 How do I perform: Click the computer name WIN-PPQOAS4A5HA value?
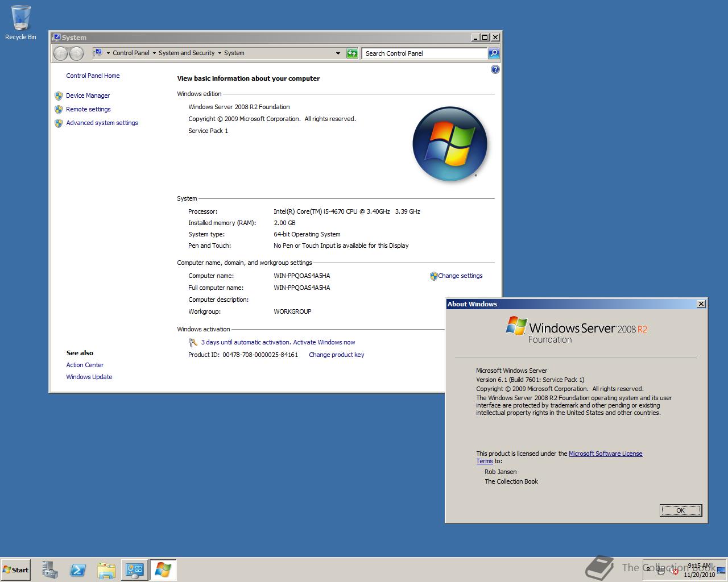tap(301, 276)
